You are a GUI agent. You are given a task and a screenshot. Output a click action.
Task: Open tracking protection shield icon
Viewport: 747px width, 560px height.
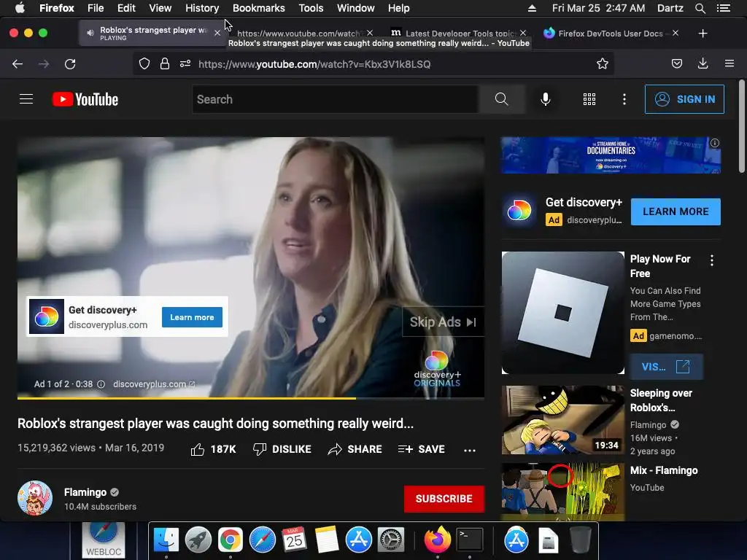click(144, 64)
